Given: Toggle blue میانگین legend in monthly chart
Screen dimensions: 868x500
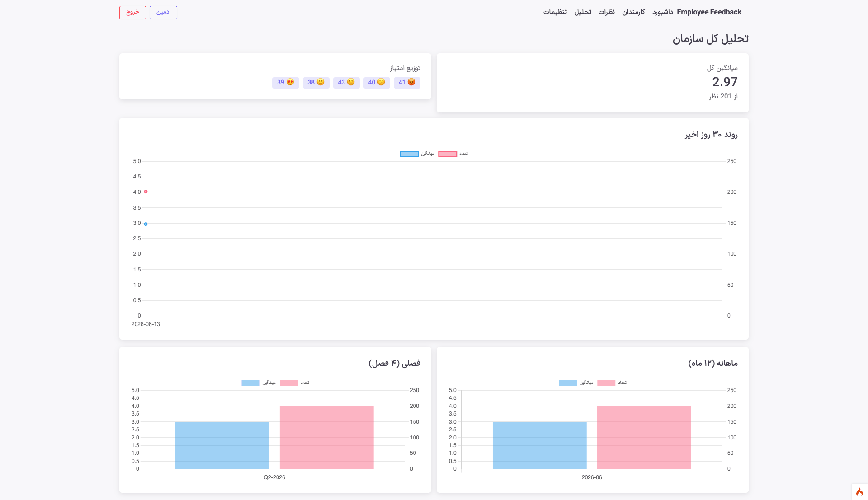Looking at the screenshot, I should pos(576,383).
